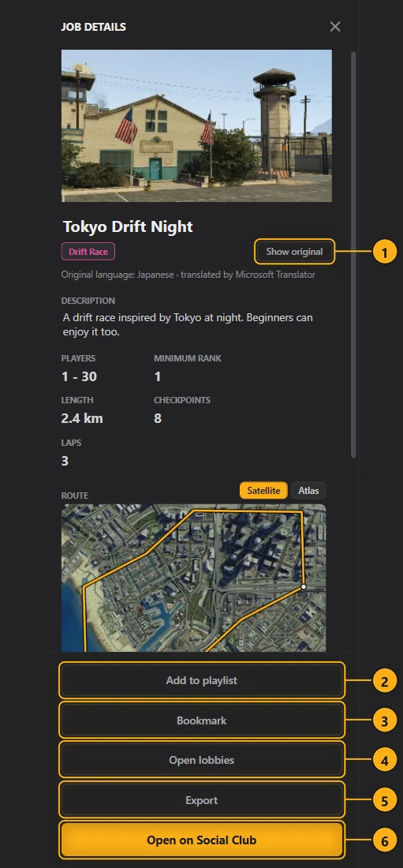This screenshot has width=403, height=868.
Task: Click the description text about Tokyo at night
Action: point(188,325)
